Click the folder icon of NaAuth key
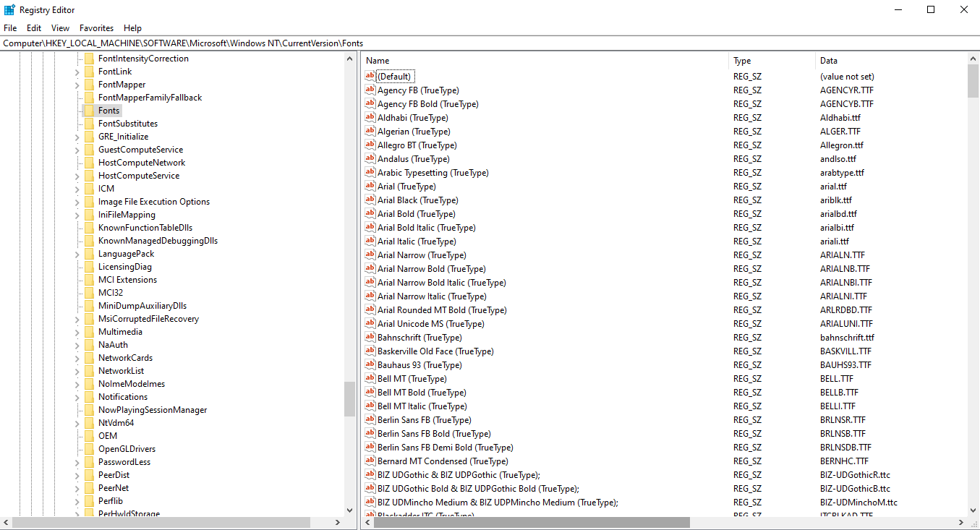This screenshot has width=980, height=530. (89, 345)
